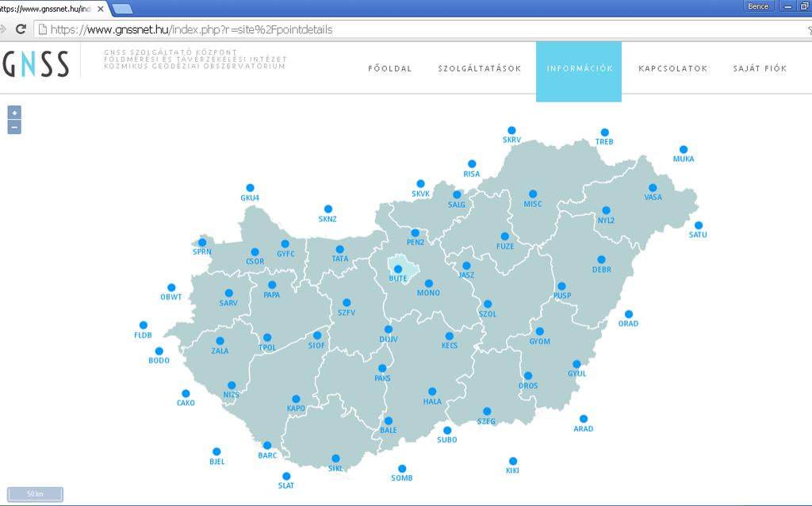Open the KAPCSOLATOK menu item
This screenshot has width=812, height=506.
click(x=672, y=68)
